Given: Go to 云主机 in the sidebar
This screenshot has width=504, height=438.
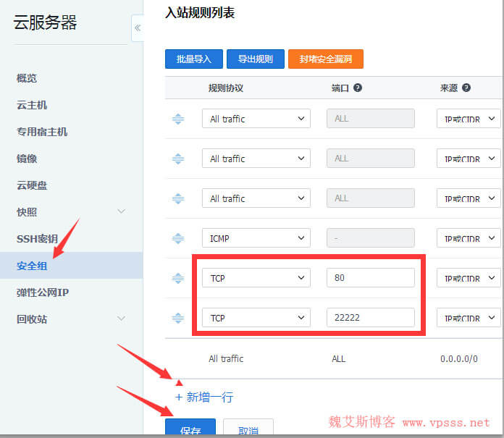Looking at the screenshot, I should [32, 105].
